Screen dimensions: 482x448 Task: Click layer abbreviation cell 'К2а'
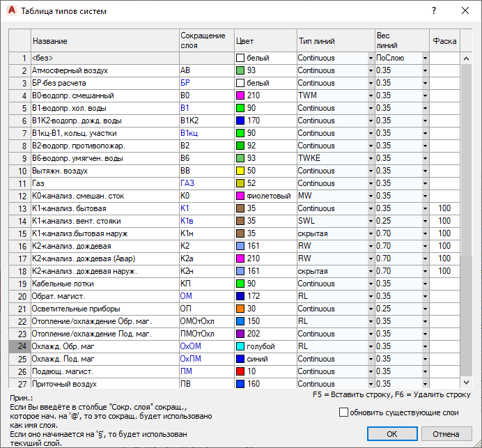207,258
